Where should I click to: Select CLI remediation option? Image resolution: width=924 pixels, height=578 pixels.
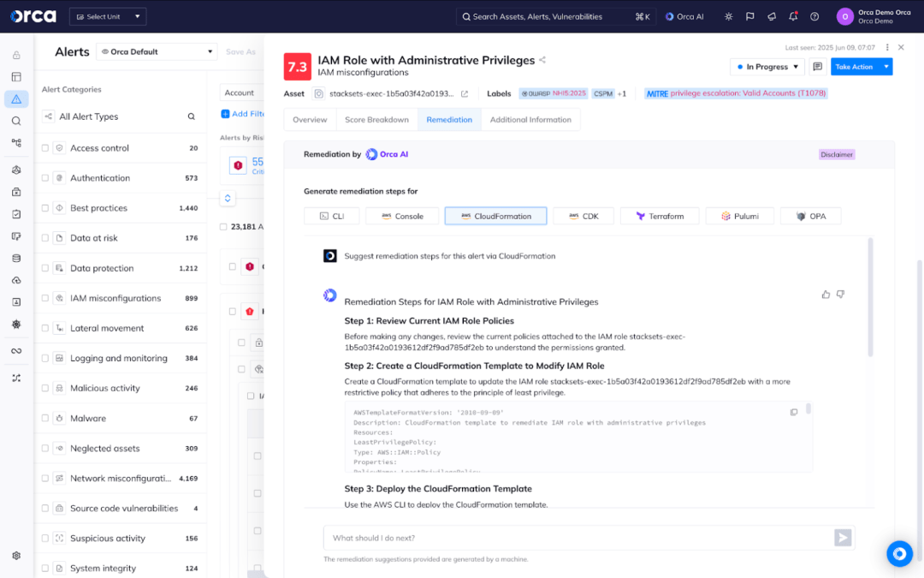pyautogui.click(x=332, y=217)
